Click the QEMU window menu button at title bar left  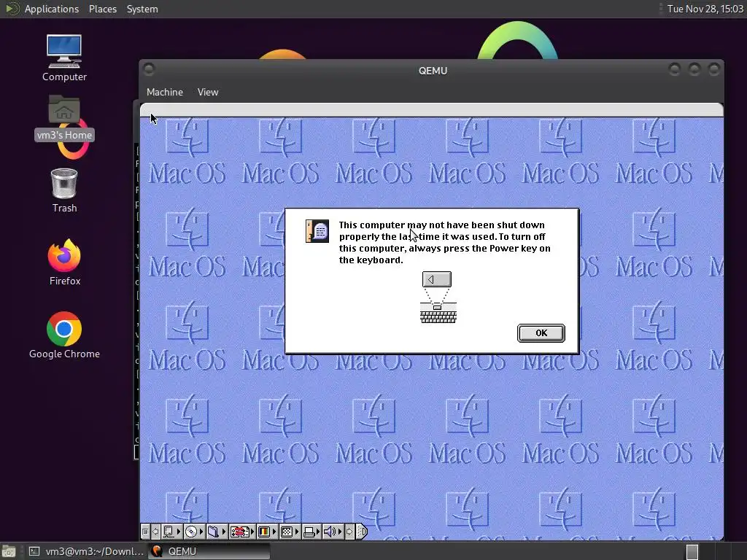click(x=149, y=69)
